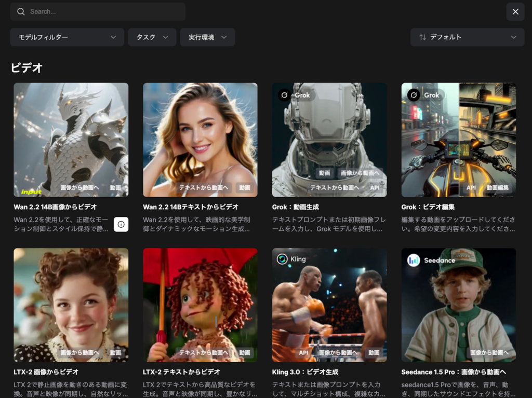Click the sort arrows icon beside デフォルト
Image resolution: width=532 pixels, height=398 pixels.
[422, 37]
